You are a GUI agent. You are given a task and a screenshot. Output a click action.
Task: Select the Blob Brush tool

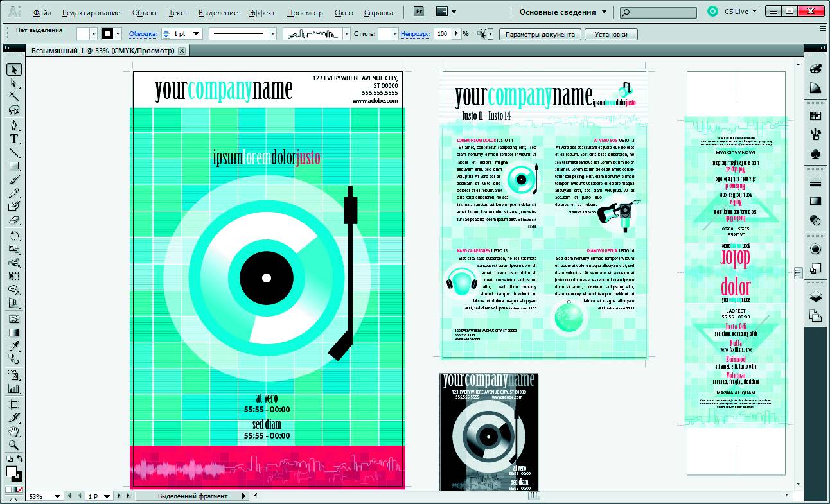point(14,207)
